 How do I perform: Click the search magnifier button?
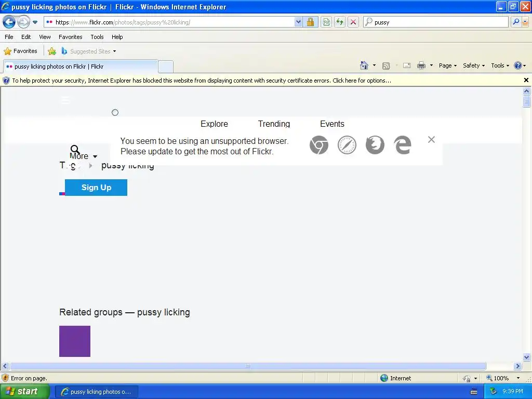click(516, 22)
